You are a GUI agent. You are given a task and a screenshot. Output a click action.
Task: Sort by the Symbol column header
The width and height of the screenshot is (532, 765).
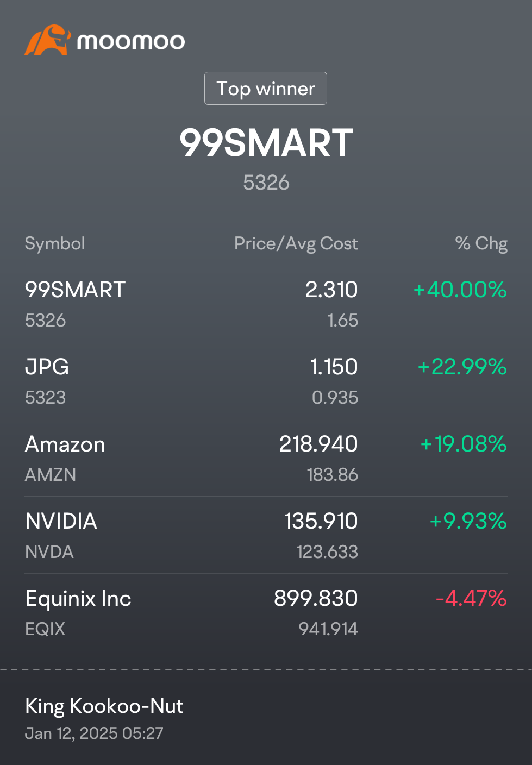click(x=55, y=243)
